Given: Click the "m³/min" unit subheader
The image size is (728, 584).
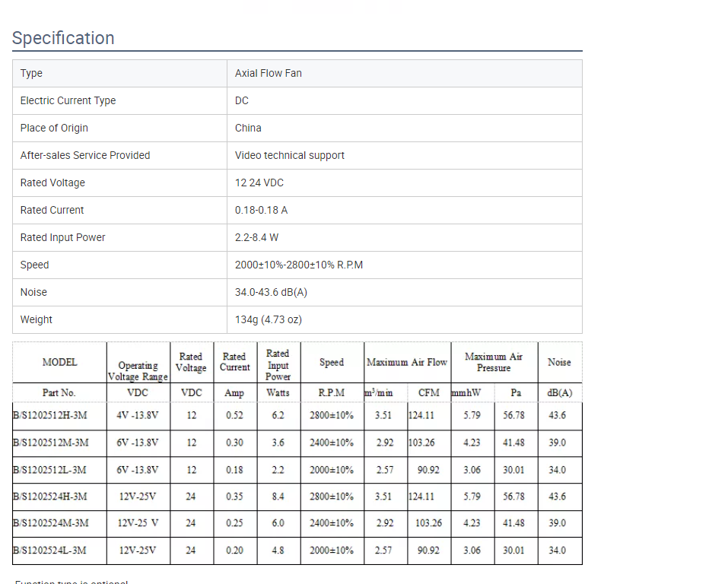Looking at the screenshot, I should point(379,392).
